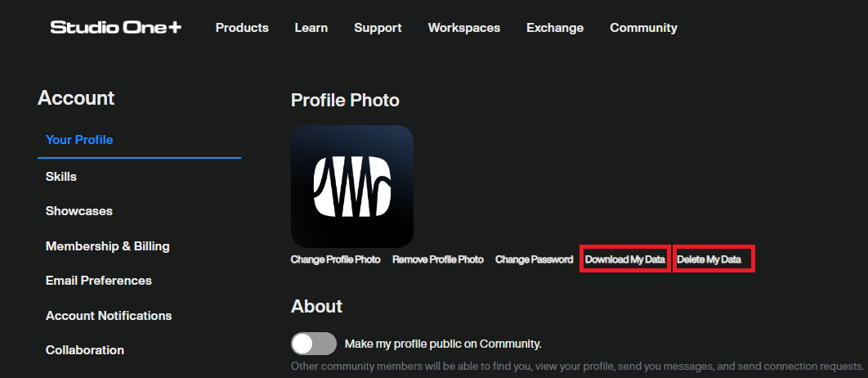868x378 pixels.
Task: Click Remove Profile Photo link
Action: tap(438, 259)
